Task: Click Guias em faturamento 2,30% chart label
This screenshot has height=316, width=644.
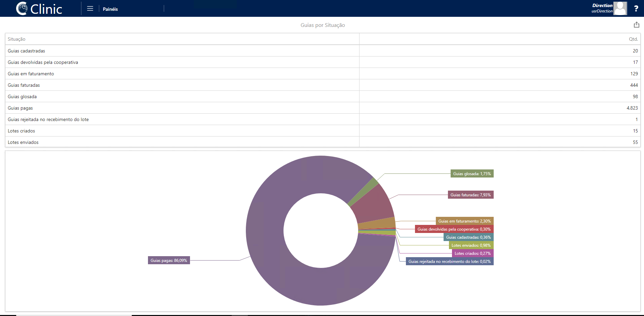Action: click(x=464, y=221)
